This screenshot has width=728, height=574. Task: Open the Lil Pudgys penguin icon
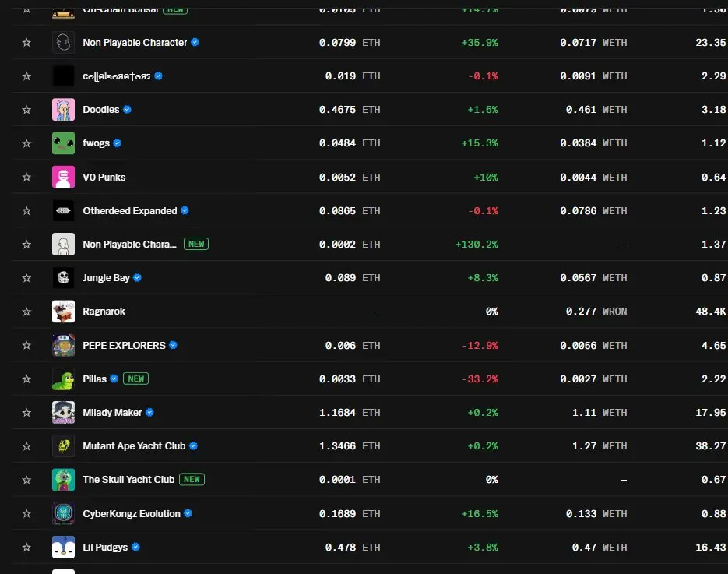[63, 547]
